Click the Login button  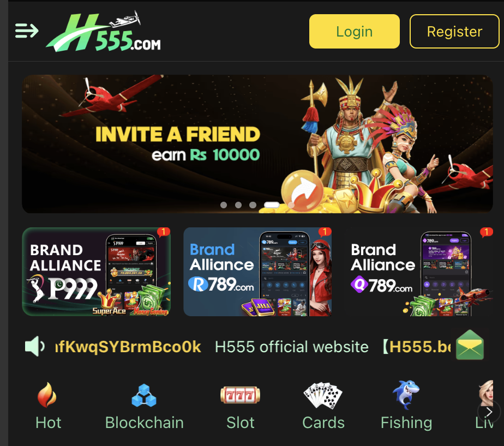[x=354, y=32]
